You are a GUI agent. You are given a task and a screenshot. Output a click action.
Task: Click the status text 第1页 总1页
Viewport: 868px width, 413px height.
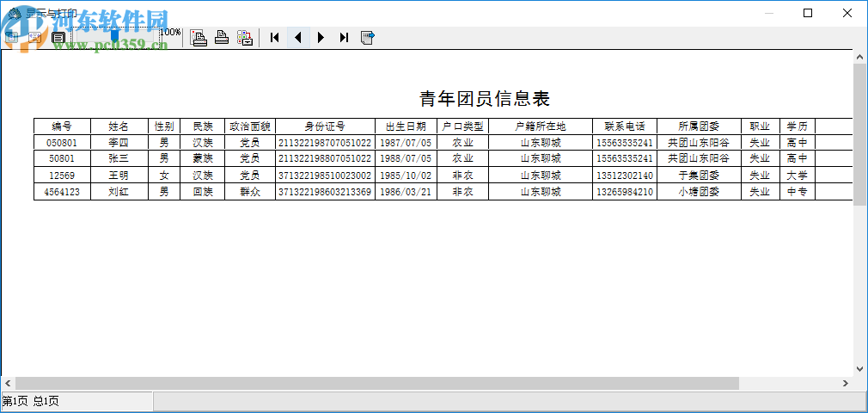coord(31,401)
